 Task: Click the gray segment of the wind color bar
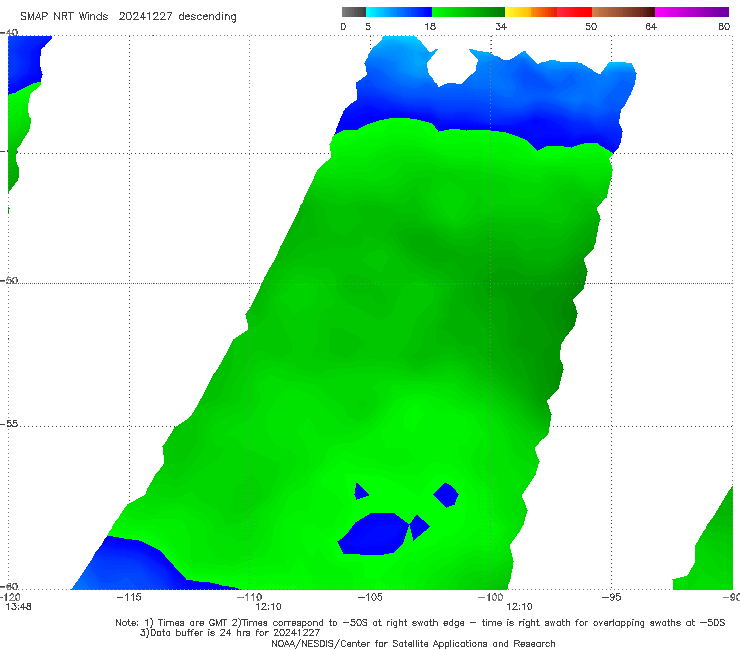tap(354, 12)
